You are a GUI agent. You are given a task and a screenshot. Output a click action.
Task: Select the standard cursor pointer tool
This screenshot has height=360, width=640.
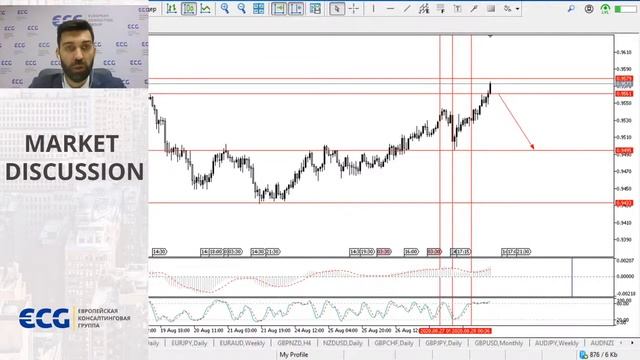coord(337,8)
